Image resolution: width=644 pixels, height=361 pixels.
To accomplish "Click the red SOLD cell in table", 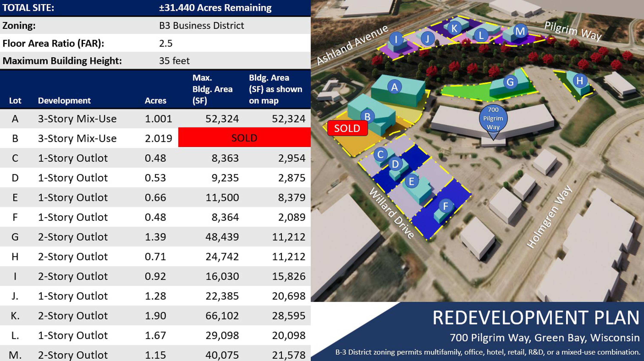I will [244, 138].
